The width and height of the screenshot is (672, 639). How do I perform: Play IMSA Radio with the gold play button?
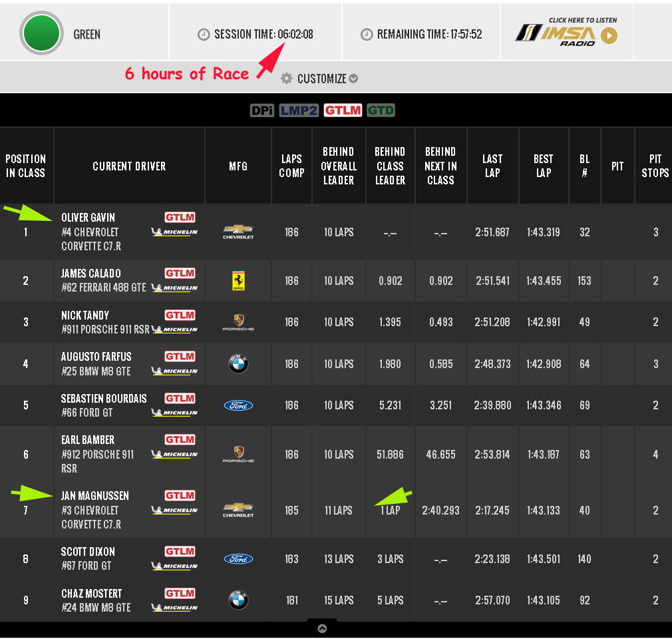click(609, 36)
